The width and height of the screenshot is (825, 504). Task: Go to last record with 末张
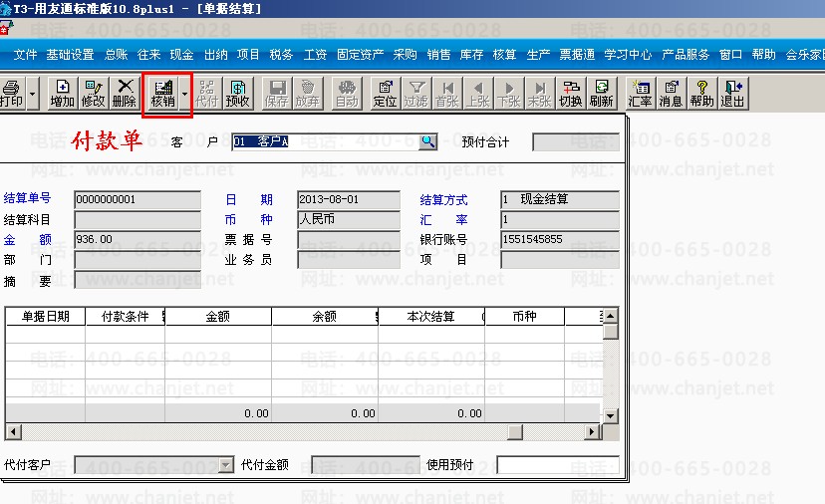pos(540,94)
